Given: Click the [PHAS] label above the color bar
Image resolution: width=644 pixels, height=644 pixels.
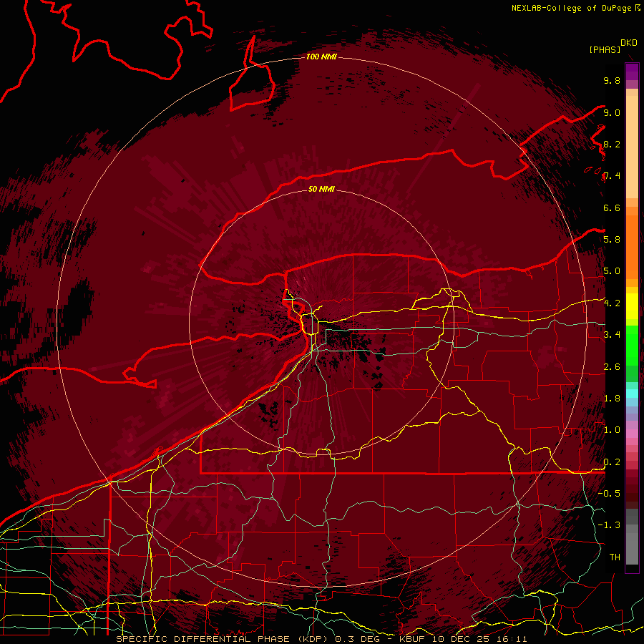Looking at the screenshot, I should coord(605,50).
